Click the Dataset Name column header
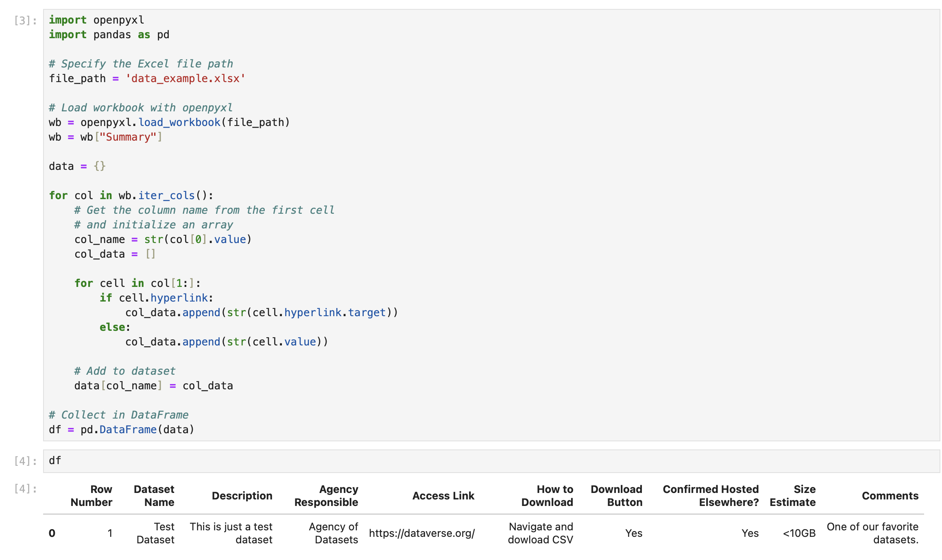The image size is (942, 560). point(154,495)
